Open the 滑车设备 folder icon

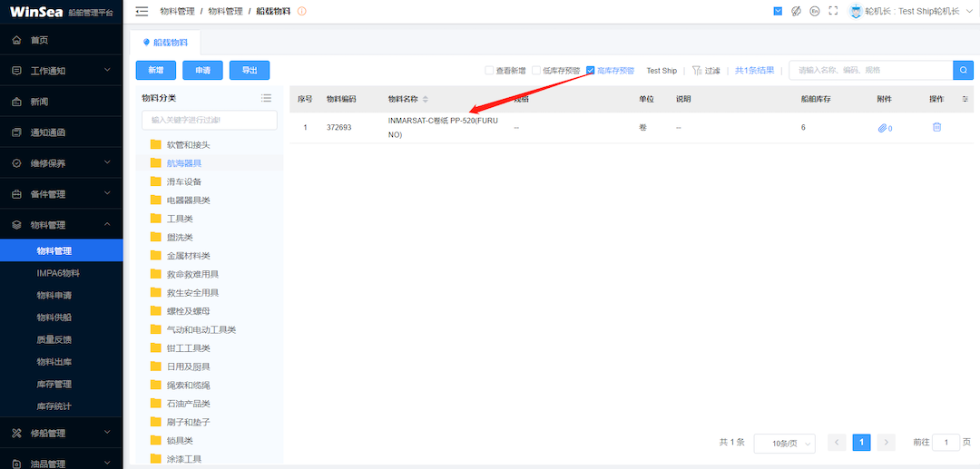156,181
